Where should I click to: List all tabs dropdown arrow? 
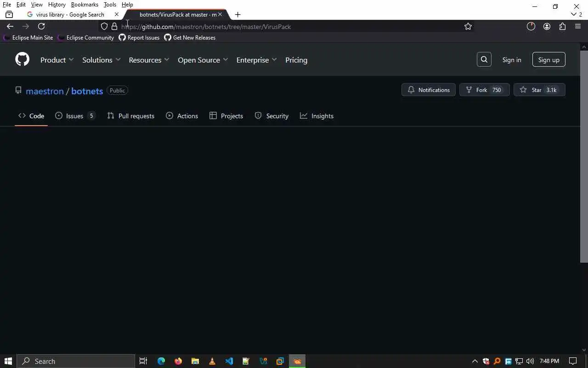pos(573,14)
